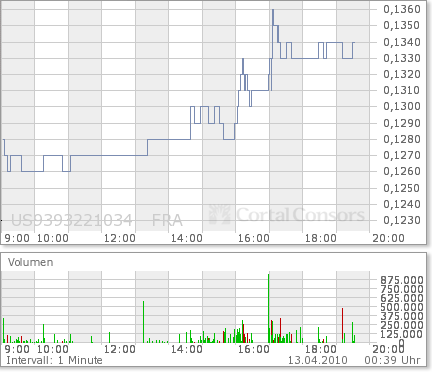Click the 0,1240 price axis label
The image size is (432, 372).
(402, 204)
